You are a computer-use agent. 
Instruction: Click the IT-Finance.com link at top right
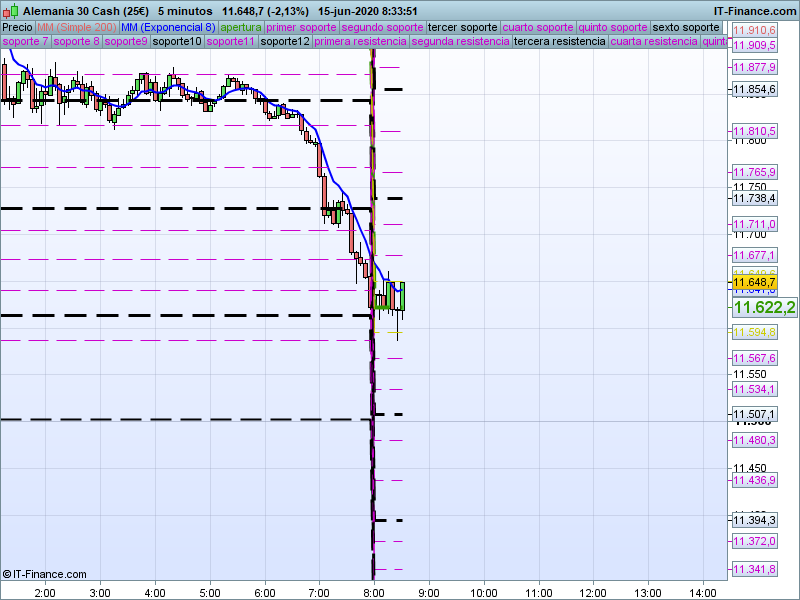[754, 11]
